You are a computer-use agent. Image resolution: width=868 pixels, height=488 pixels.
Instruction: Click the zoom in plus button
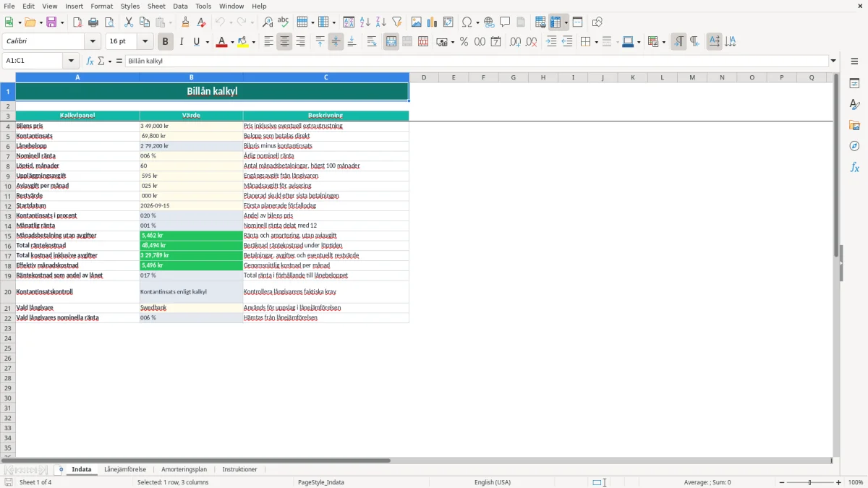coord(839,482)
